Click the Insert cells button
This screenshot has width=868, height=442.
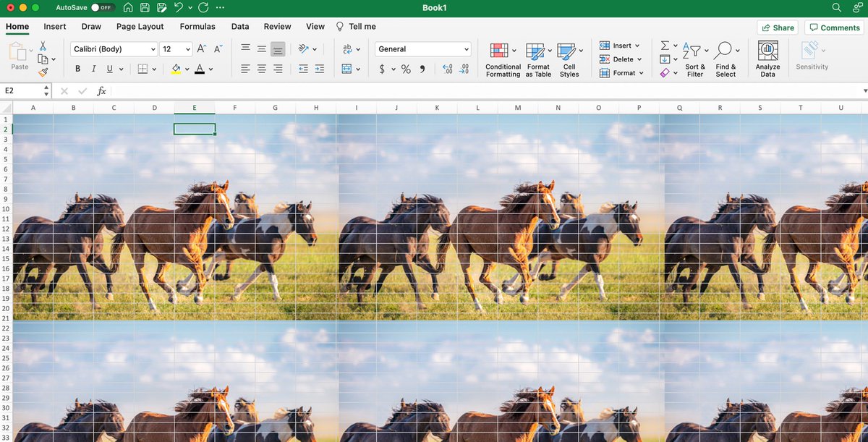pos(620,46)
